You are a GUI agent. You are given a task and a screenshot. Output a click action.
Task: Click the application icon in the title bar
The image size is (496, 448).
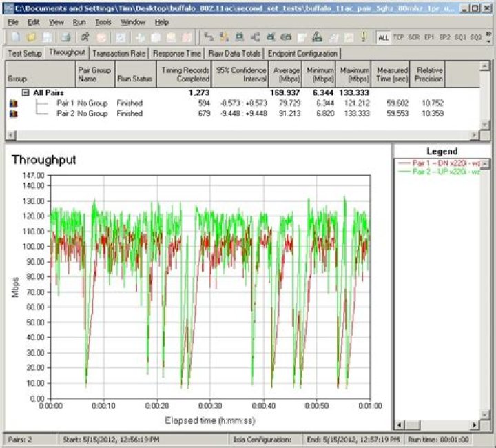[x=8, y=8]
